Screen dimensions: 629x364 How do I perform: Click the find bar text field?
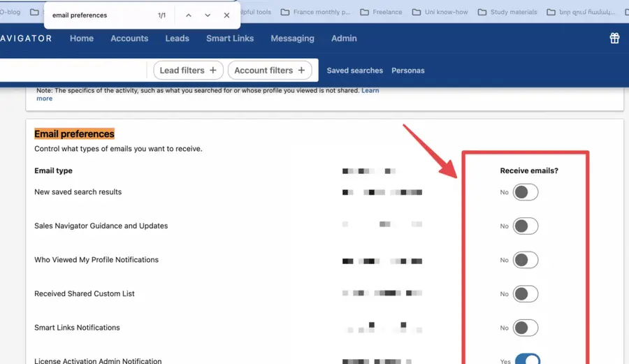click(100, 15)
